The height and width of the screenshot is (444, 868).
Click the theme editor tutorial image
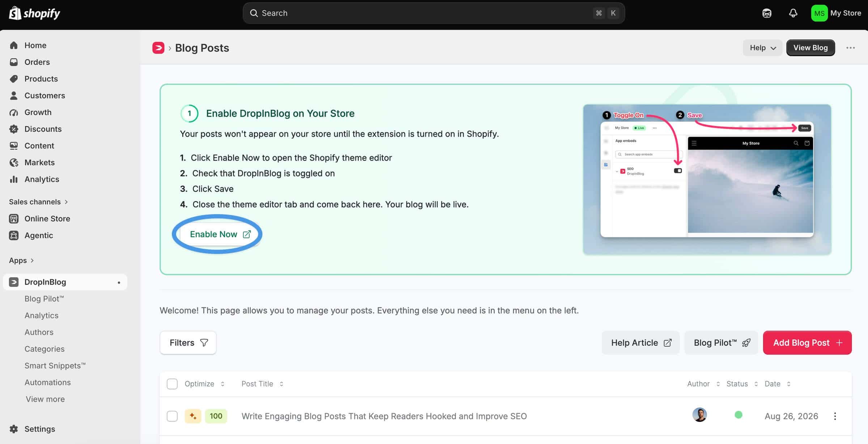(707, 180)
